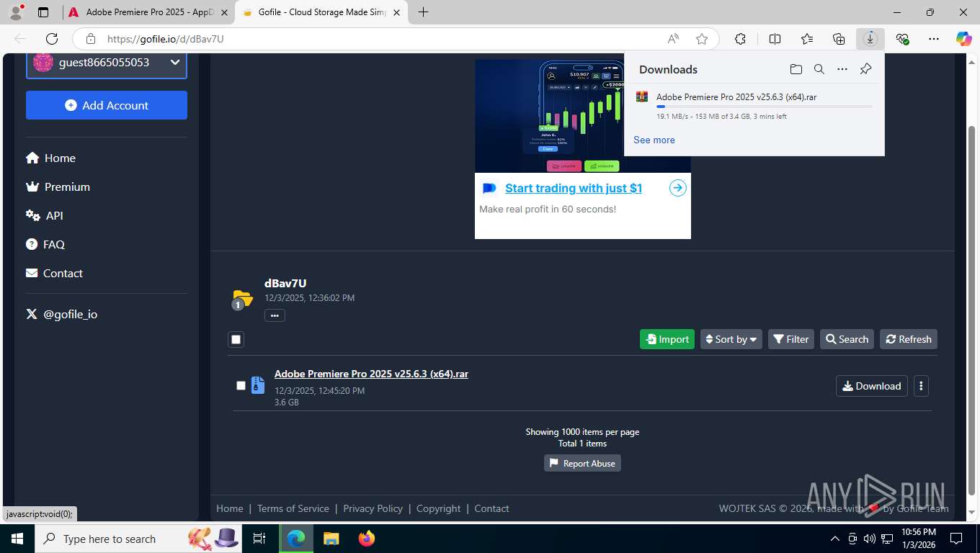This screenshot has height=553, width=980.
Task: Toggle the Downloads toolbar icon
Action: (870, 39)
